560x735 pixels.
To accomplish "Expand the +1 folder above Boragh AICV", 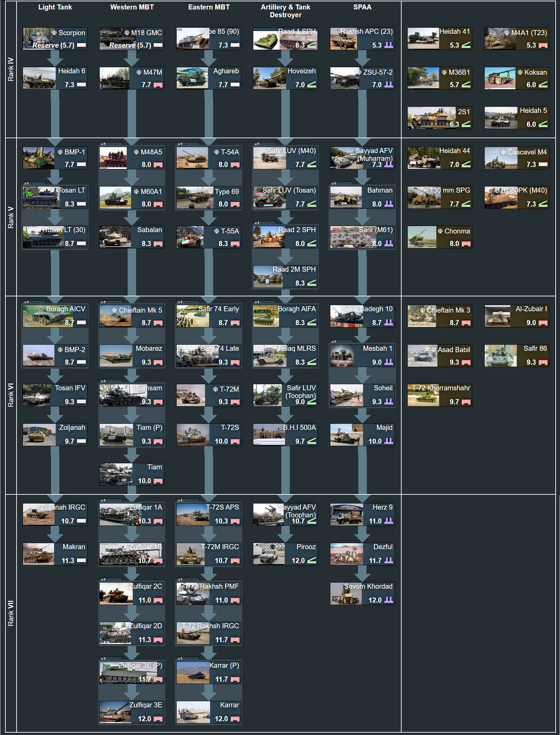I will (x=34, y=302).
